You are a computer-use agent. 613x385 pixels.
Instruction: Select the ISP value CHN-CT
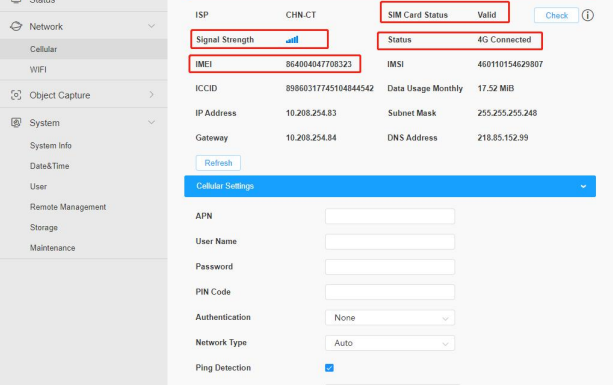301,15
